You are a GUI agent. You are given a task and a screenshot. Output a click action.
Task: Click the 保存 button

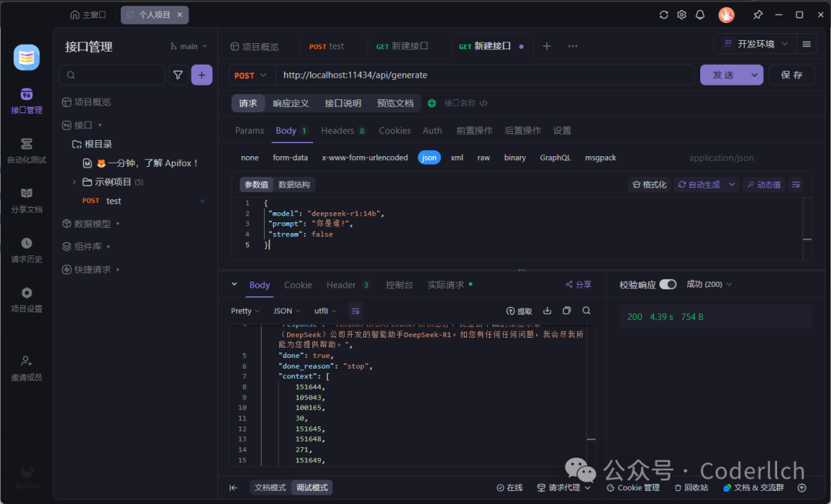coord(792,75)
